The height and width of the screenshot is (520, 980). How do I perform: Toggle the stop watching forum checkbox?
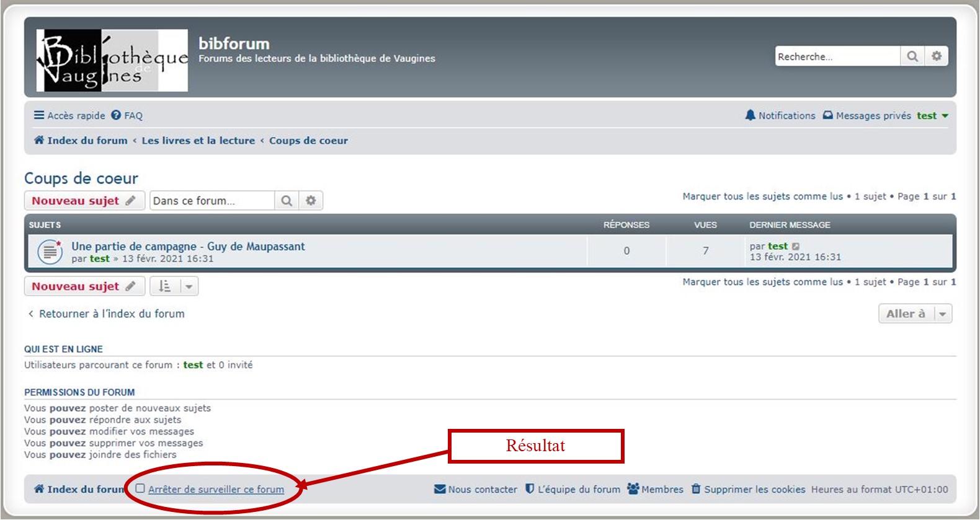click(140, 488)
